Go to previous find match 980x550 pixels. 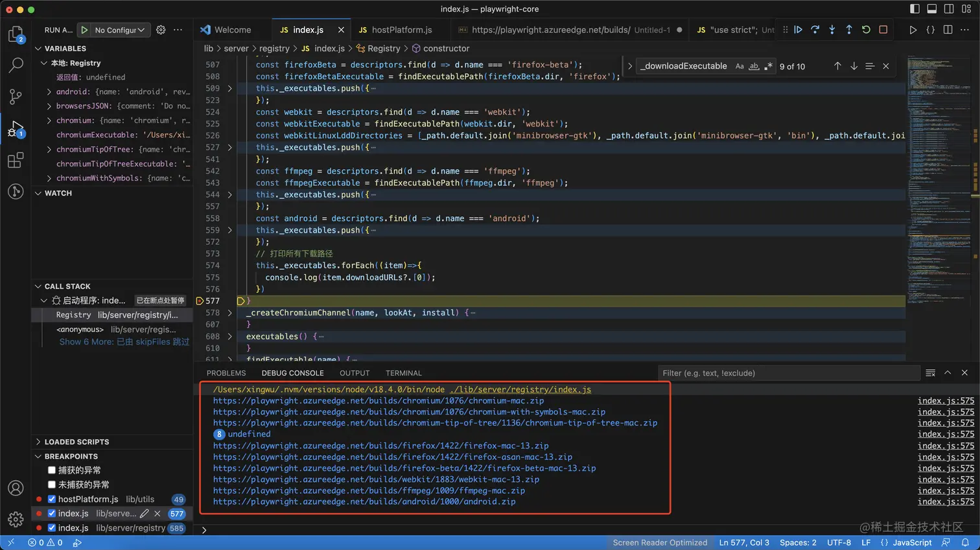[837, 66]
